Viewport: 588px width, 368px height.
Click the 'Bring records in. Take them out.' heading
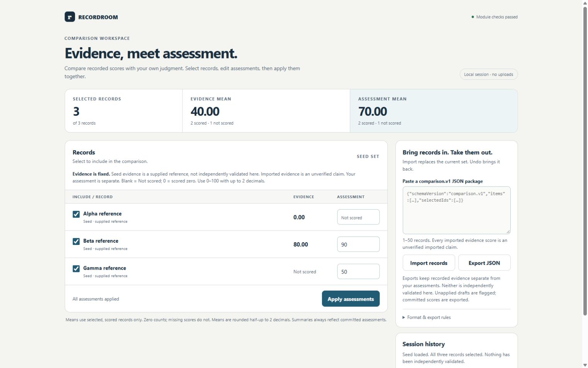[447, 152]
